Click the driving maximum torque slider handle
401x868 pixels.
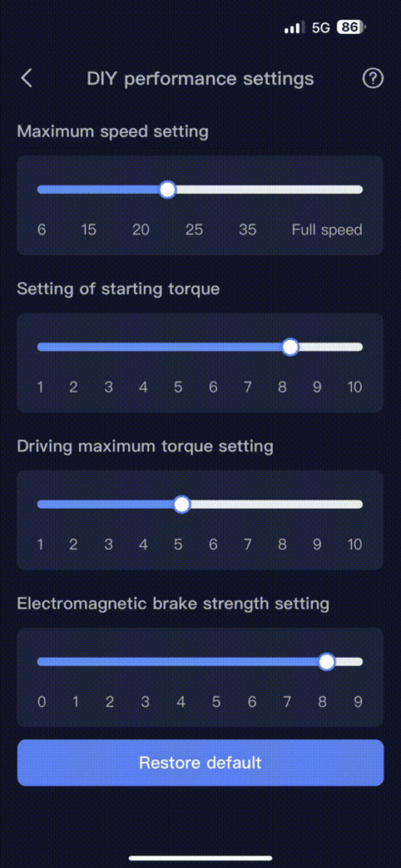click(181, 504)
